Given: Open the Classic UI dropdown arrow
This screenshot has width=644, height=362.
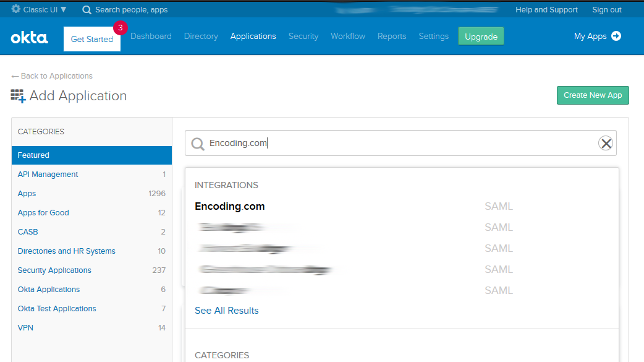Looking at the screenshot, I should click(63, 9).
